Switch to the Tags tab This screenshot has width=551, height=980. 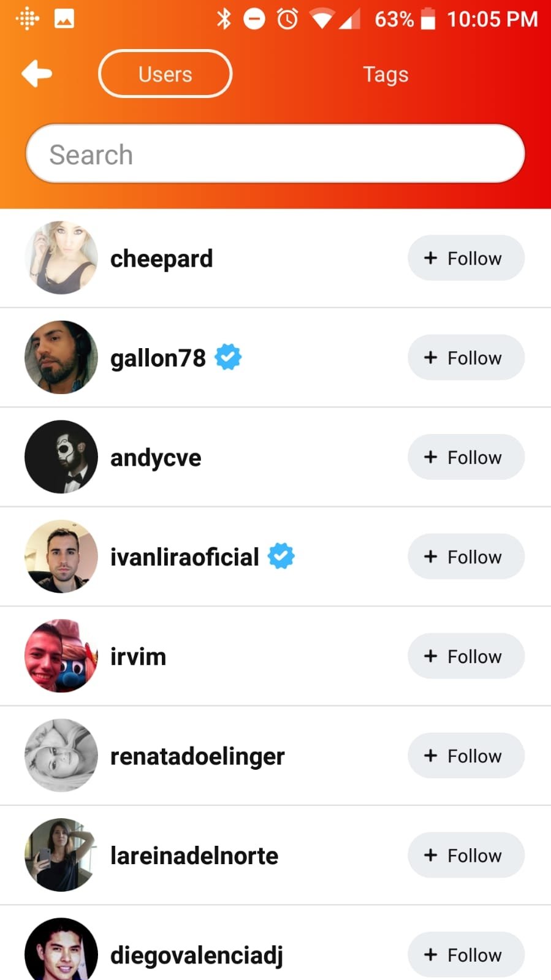click(386, 74)
